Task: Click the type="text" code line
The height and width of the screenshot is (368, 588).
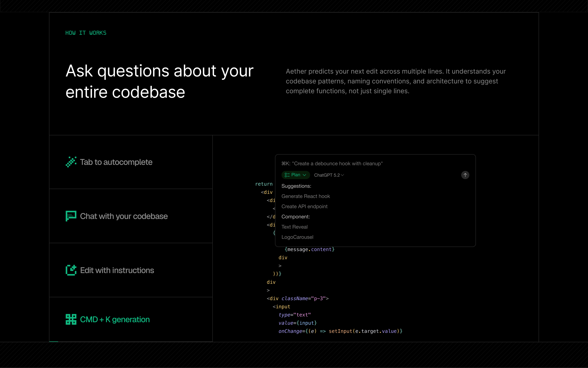Action: pos(294,315)
